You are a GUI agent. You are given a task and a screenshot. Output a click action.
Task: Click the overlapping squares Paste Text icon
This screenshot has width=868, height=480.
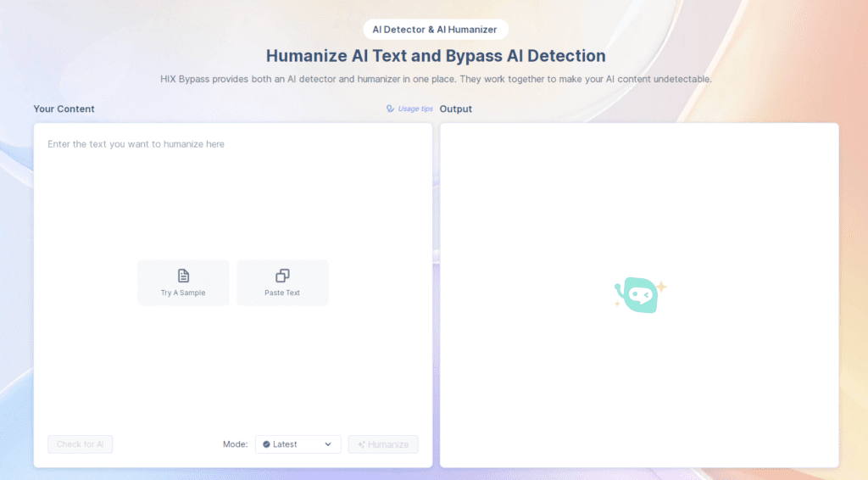(282, 276)
